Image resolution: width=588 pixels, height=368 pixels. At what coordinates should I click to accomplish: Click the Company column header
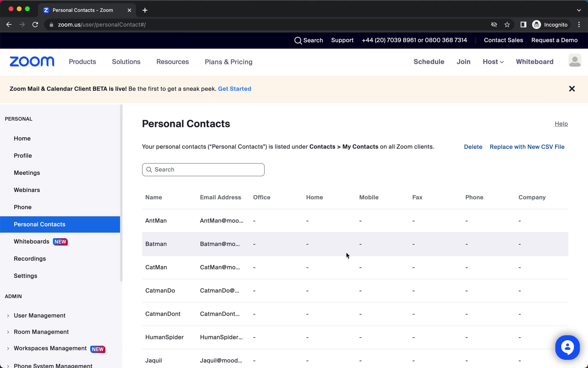click(x=532, y=197)
